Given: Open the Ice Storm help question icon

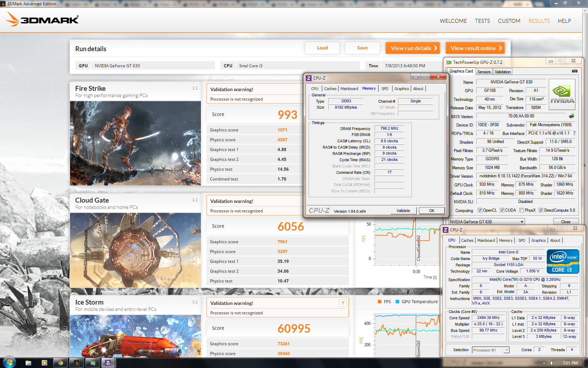Looking at the screenshot, I should pos(343,303).
